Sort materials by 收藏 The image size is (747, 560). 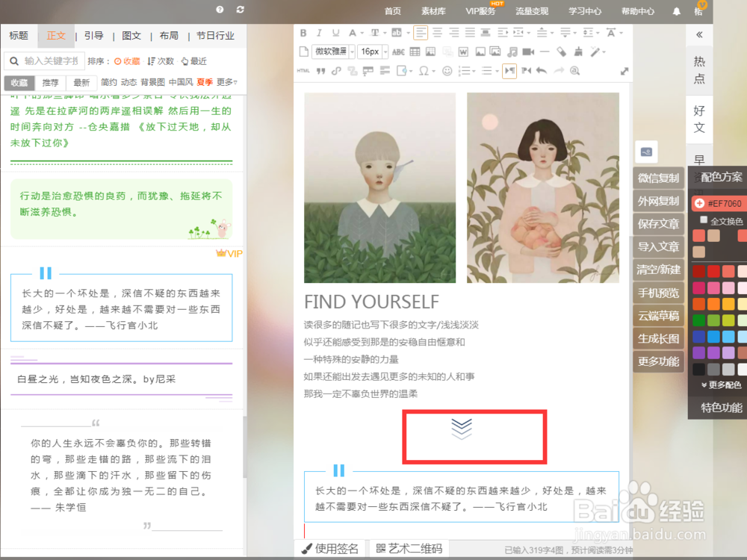[127, 61]
